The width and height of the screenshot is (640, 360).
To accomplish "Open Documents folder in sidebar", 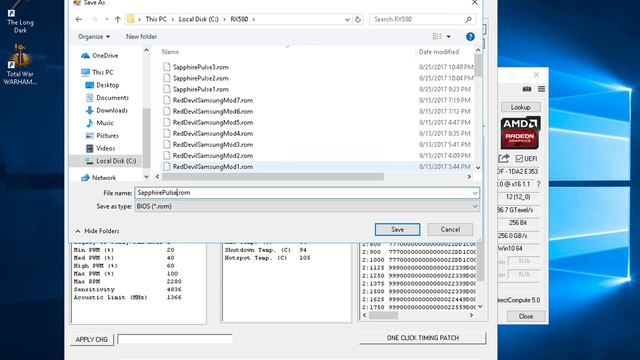I will click(x=107, y=98).
